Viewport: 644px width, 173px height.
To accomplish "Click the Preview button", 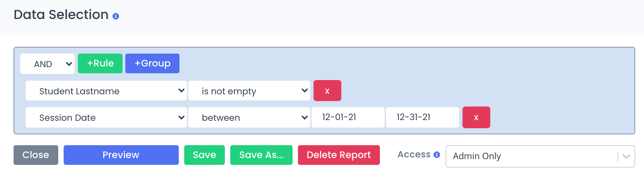I will [x=121, y=155].
